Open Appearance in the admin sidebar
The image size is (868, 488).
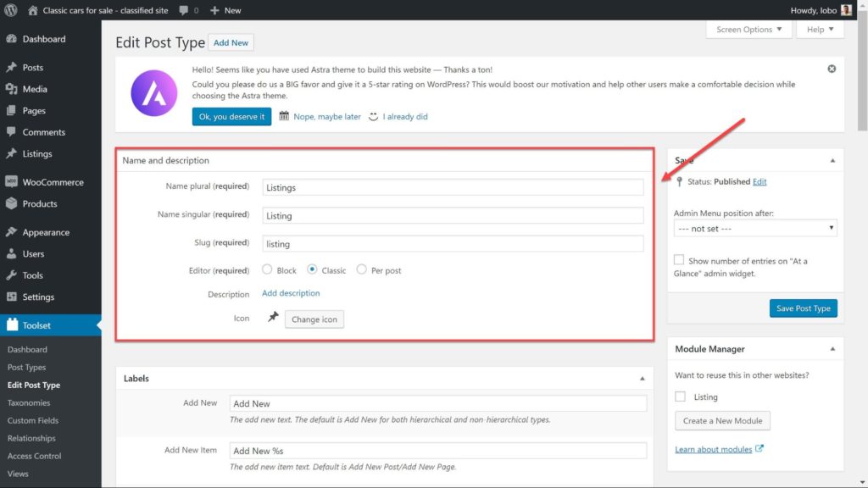(x=46, y=232)
